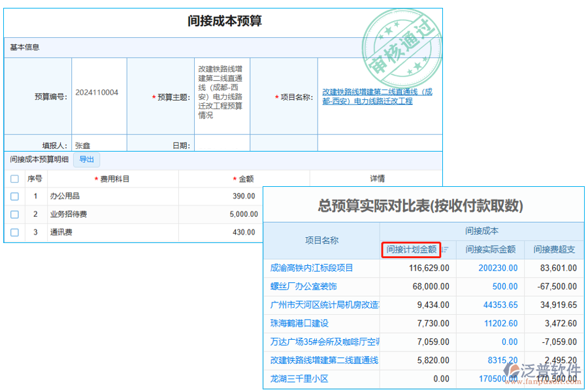Viewport: 588px width, 392px height.
Task: Click the 200230.00 actual amount link
Action: (x=498, y=269)
